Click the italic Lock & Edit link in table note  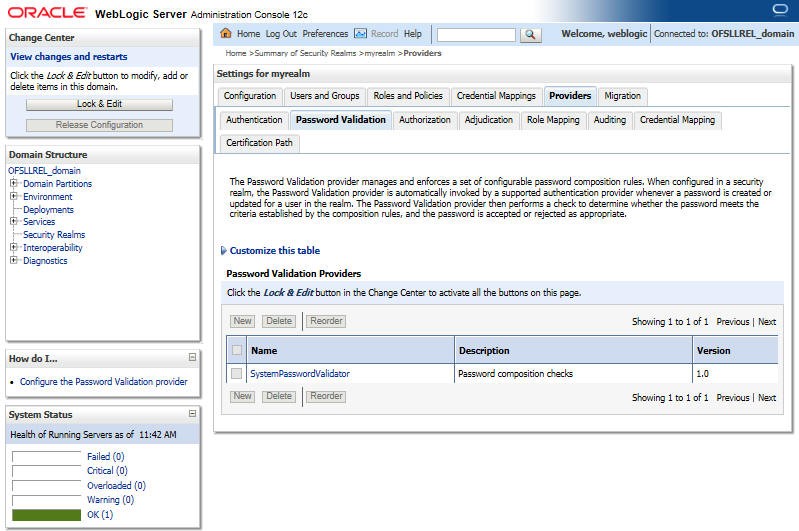click(288, 293)
